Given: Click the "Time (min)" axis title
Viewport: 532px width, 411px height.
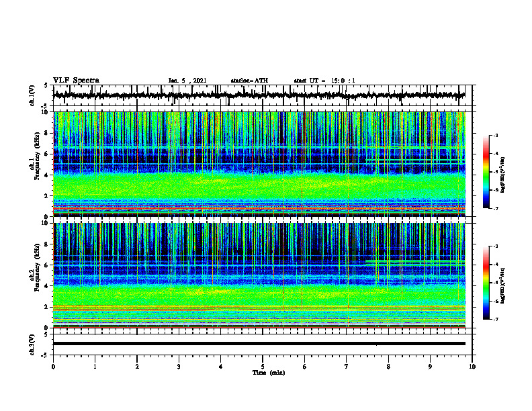Looking at the screenshot, I should pyautogui.click(x=269, y=373).
